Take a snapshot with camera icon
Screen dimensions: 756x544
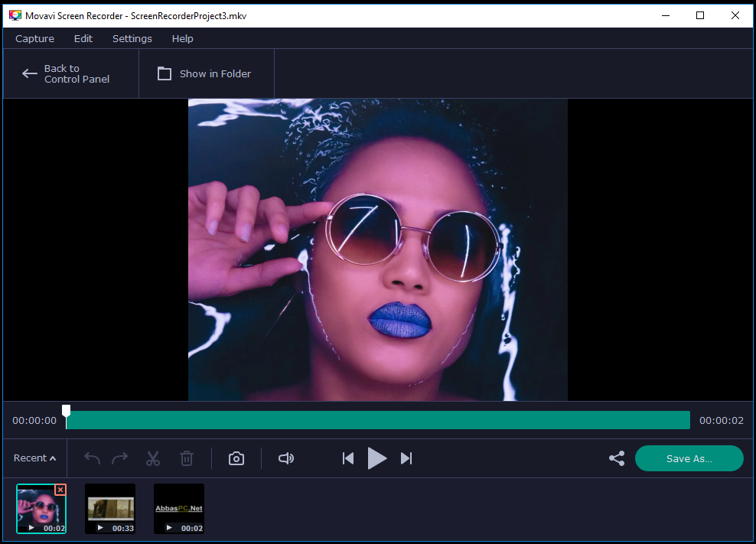(236, 458)
